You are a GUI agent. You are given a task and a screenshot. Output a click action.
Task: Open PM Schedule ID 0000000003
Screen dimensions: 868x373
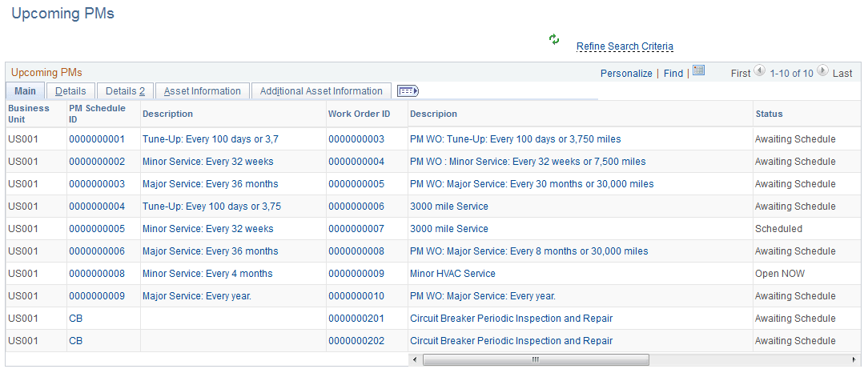[x=97, y=184]
